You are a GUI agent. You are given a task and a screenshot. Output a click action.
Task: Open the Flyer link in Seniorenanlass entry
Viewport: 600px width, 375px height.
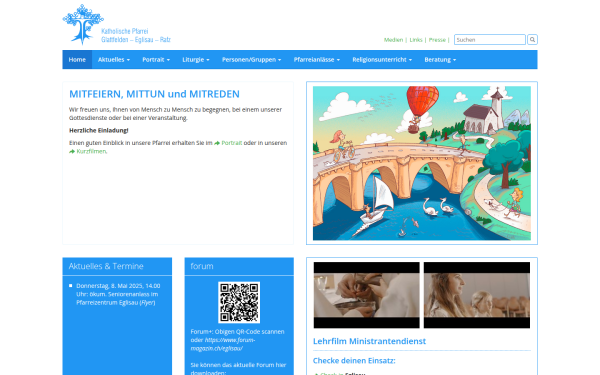[x=147, y=303]
